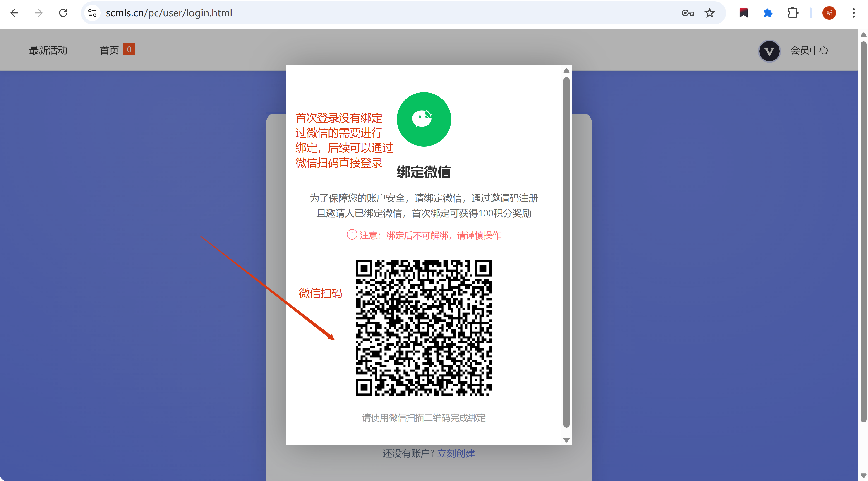Open the Extensions menu icon
868x481 pixels.
(x=793, y=13)
